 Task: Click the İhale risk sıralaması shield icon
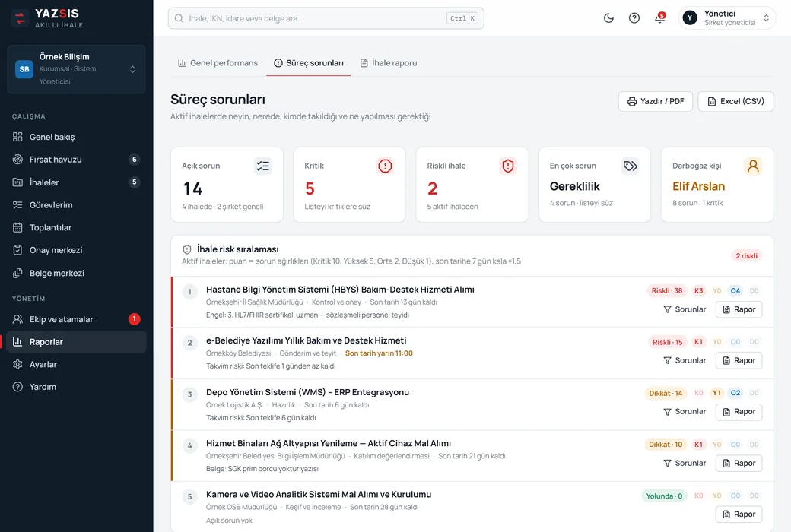coord(187,249)
